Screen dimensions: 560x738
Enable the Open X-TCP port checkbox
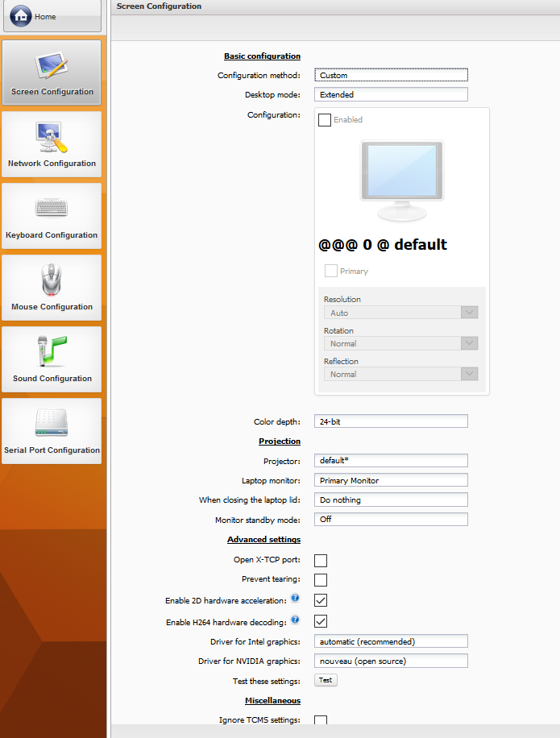coord(321,561)
